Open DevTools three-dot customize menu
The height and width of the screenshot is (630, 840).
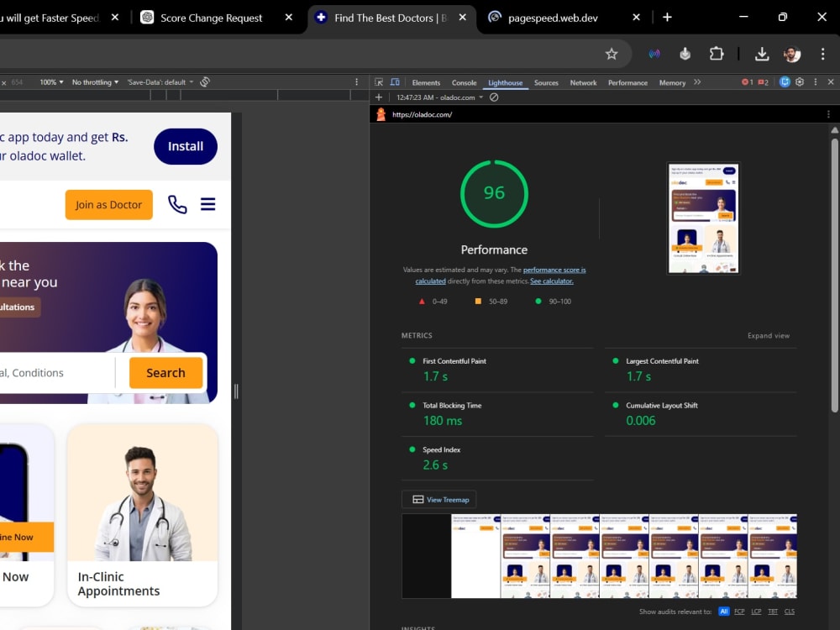point(816,82)
